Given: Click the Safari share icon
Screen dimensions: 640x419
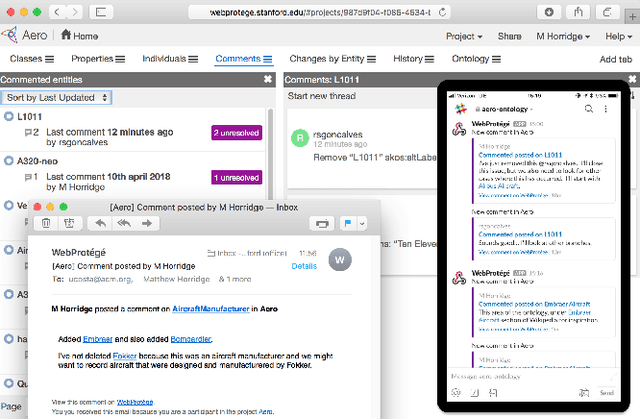Looking at the screenshot, I should pyautogui.click(x=579, y=12).
